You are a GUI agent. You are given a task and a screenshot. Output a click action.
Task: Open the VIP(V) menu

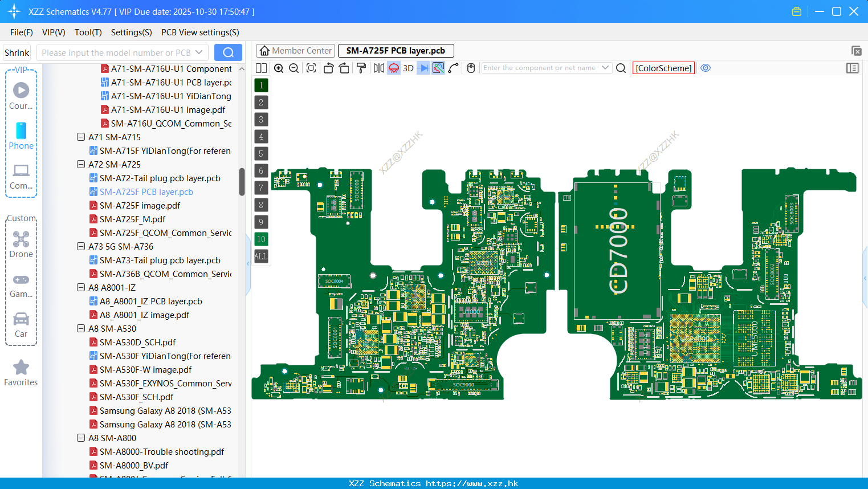(x=54, y=32)
